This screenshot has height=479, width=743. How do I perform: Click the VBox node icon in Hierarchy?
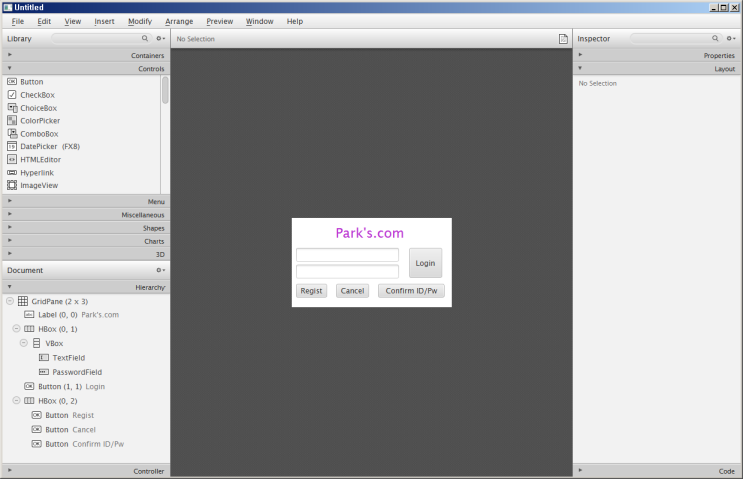(36, 343)
